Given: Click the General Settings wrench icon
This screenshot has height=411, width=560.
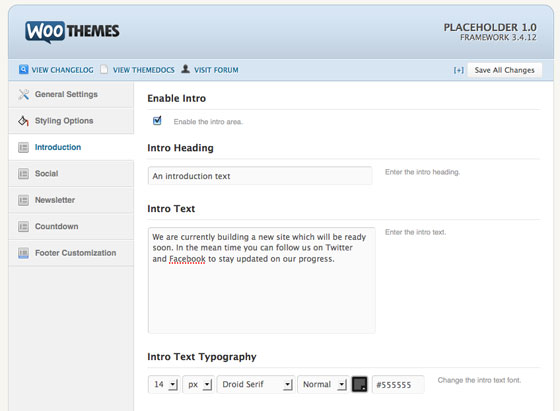Looking at the screenshot, I should 24,94.
